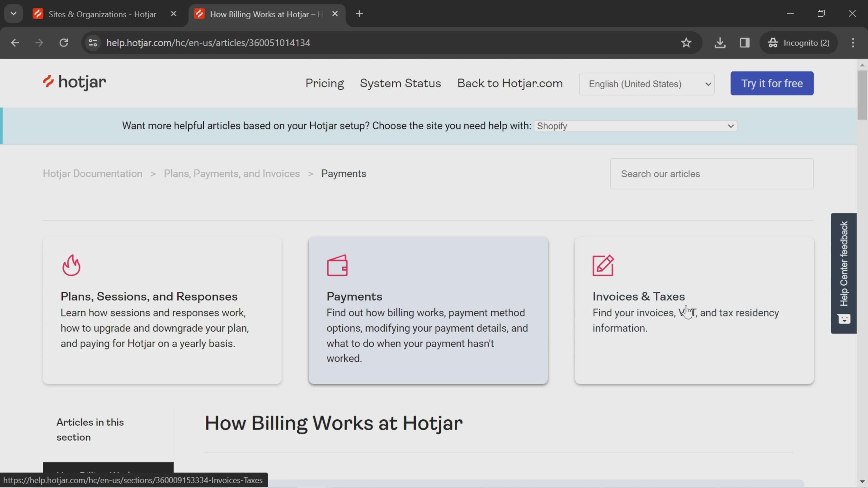The image size is (868, 488).
Task: Click the scrollbar down arrow
Action: pos(862,482)
